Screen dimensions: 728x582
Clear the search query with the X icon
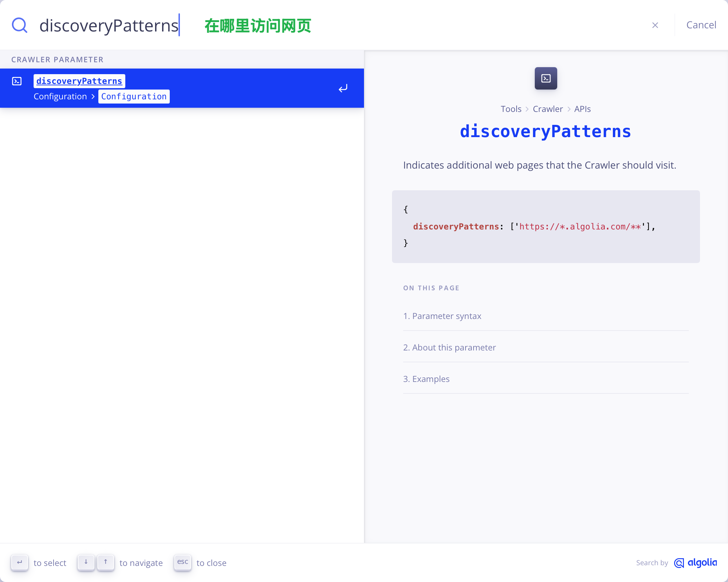(655, 25)
